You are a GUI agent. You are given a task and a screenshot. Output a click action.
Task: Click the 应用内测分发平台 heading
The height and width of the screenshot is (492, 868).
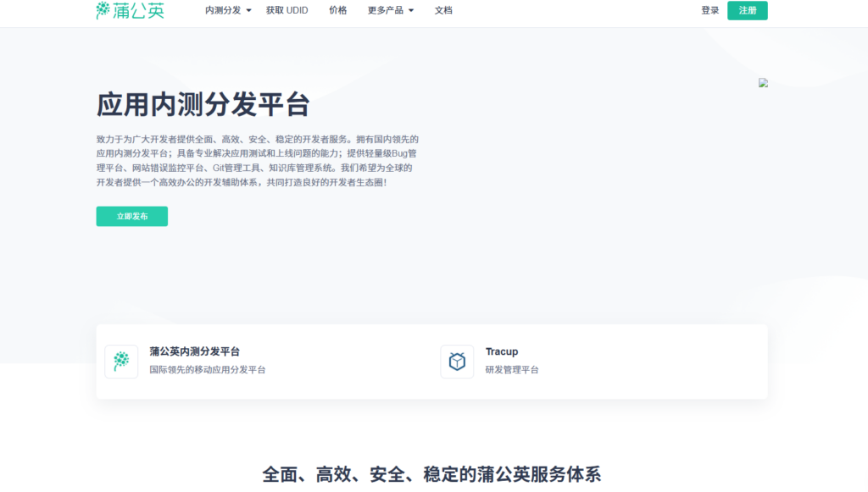(x=203, y=106)
